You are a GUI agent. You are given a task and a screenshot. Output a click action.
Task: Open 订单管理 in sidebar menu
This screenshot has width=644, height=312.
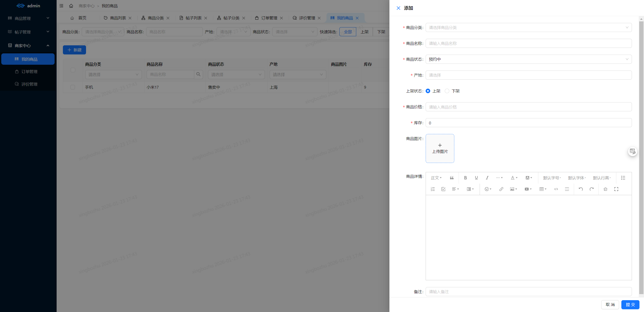click(x=29, y=72)
